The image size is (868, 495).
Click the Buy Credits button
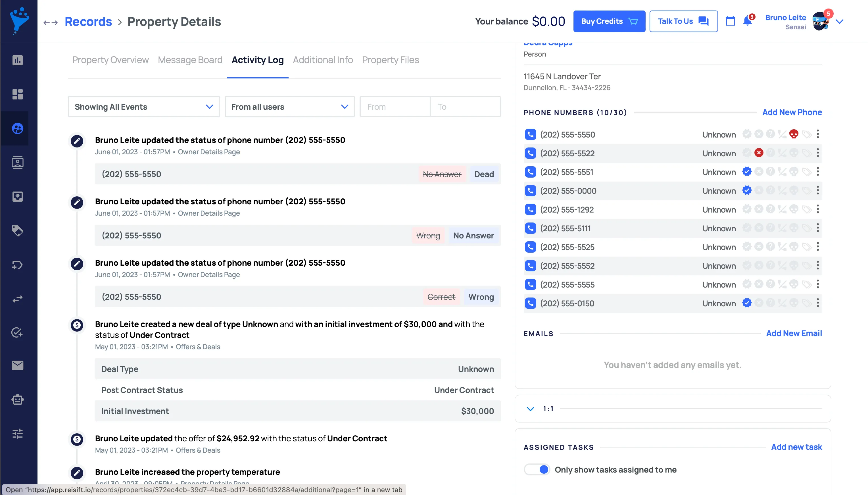[609, 21]
